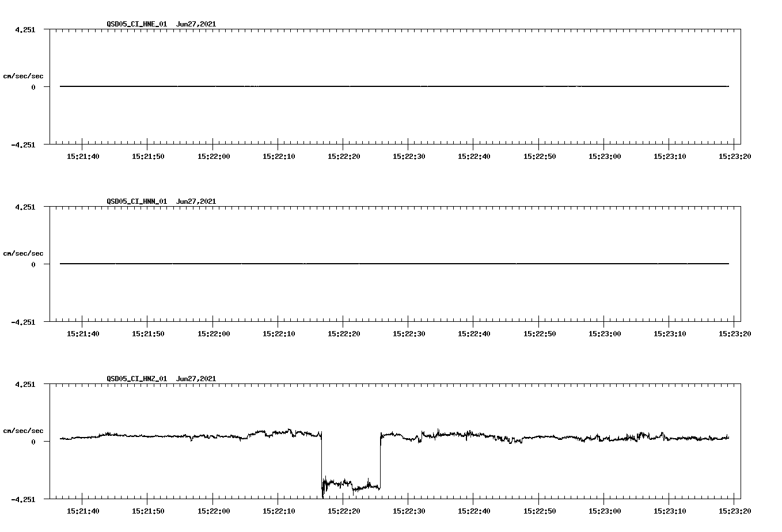Viewport: 782px width, 532px height.
Task: Select the HNZ plot's lower -4.251 axis label
Action: point(23,499)
